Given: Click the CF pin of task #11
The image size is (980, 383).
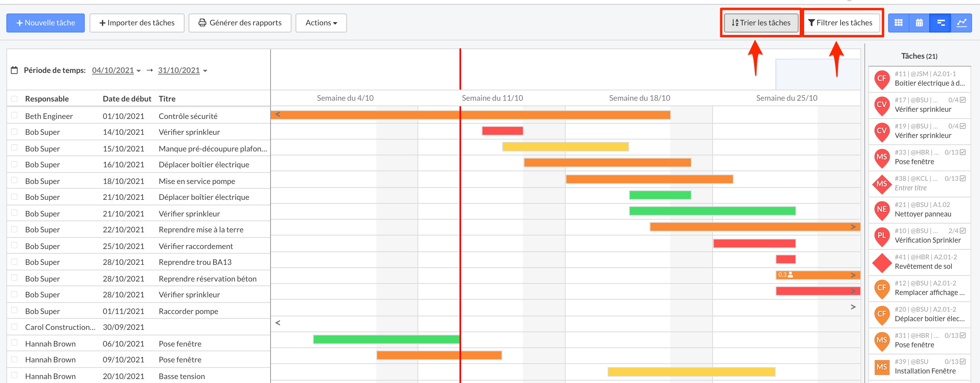Looking at the screenshot, I should coord(882,79).
